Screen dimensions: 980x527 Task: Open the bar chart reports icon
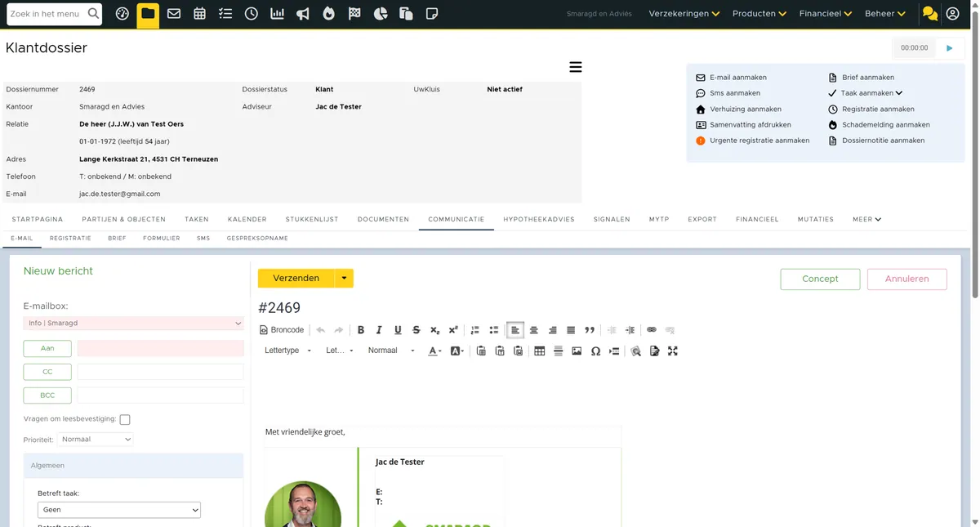(278, 14)
